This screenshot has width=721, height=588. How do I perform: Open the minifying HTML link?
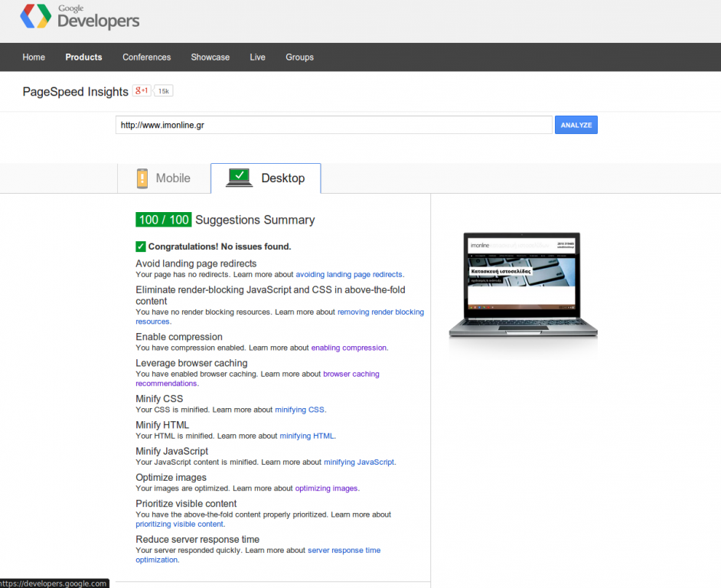tap(307, 436)
